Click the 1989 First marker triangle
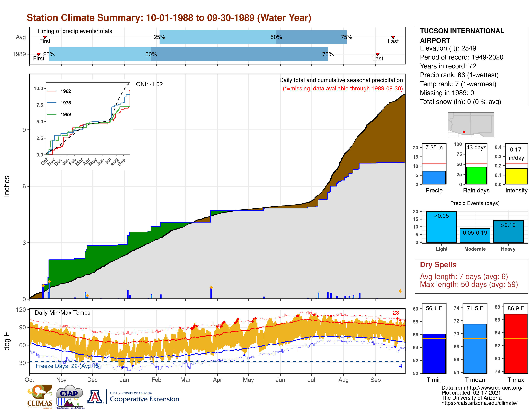The width and height of the screenshot is (532, 411). pyautogui.click(x=39, y=54)
